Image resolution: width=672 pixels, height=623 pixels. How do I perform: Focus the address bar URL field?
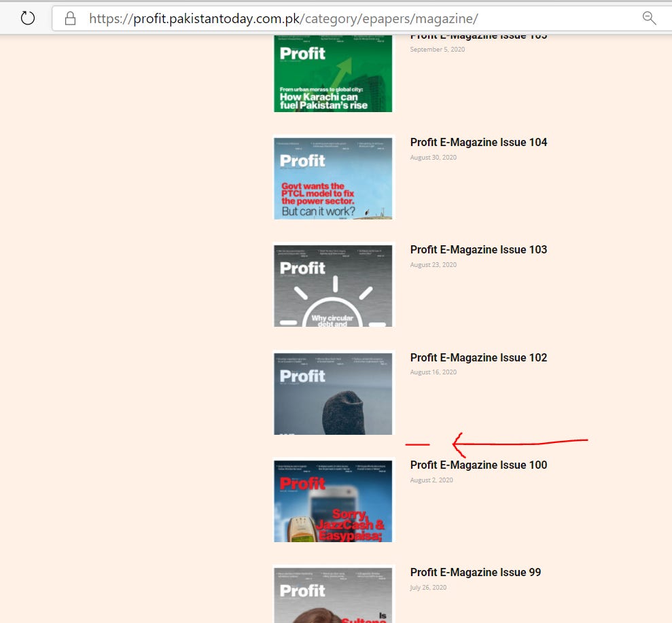point(283,19)
